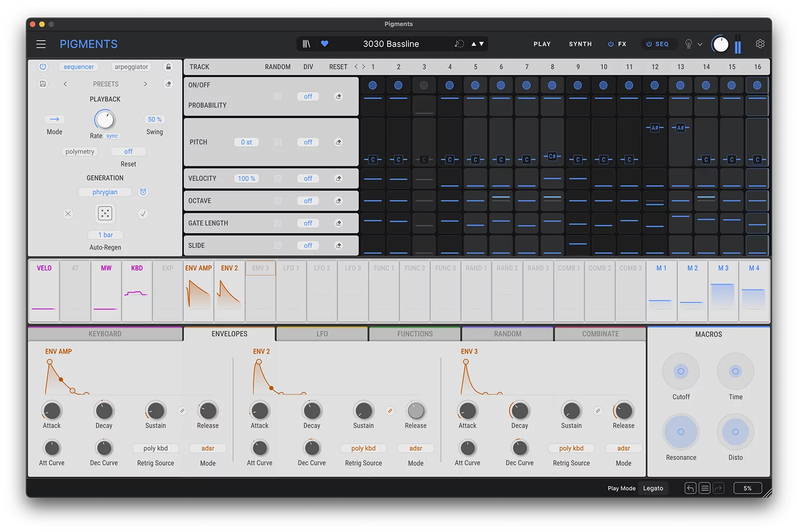This screenshot has width=798, height=532.
Task: Select the magnet icon beside phrygian
Action: pos(143,191)
